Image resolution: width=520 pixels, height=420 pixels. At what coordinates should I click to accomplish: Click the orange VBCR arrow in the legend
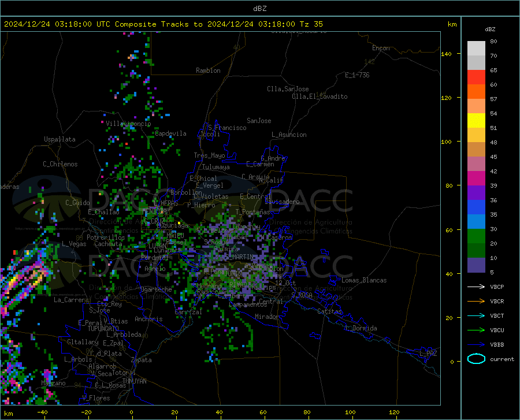tap(476, 302)
